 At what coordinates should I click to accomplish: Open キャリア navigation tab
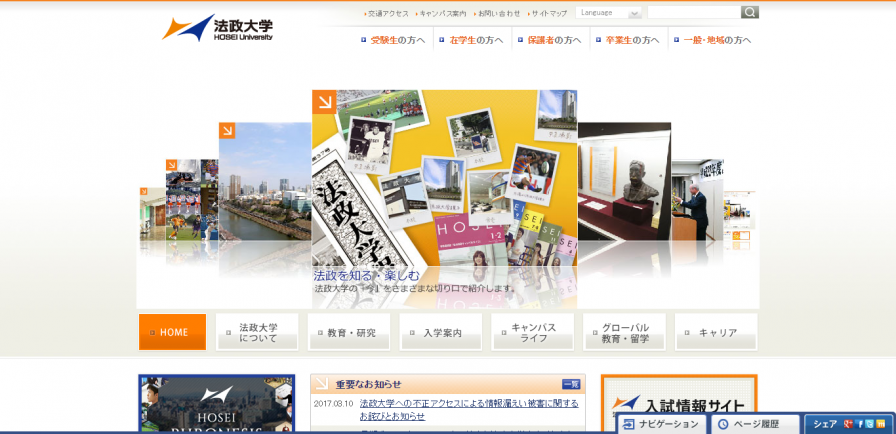tap(716, 332)
